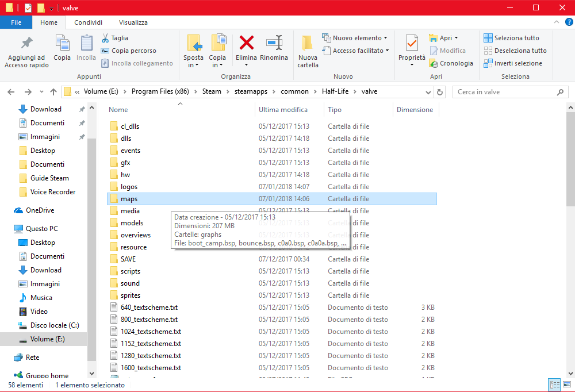
Task: Click Incolla collegamento in ribbon
Action: pyautogui.click(x=137, y=63)
